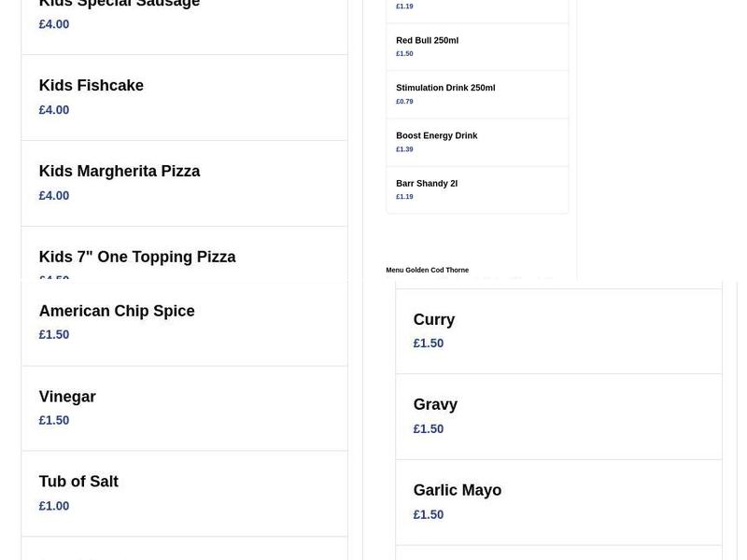Open the Menu Golden Cod Thorne heading
Screen dimensions: 747x560
[x=428, y=271]
